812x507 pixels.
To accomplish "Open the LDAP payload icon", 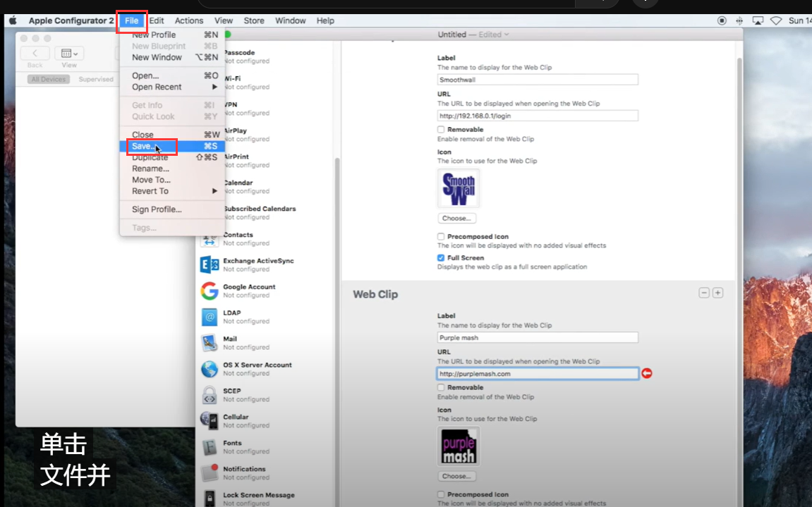I will point(210,317).
